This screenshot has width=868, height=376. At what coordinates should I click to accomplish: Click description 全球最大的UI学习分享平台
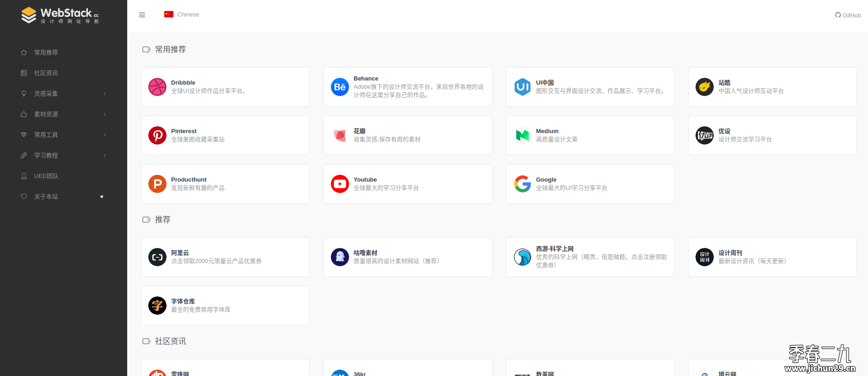coord(571,188)
